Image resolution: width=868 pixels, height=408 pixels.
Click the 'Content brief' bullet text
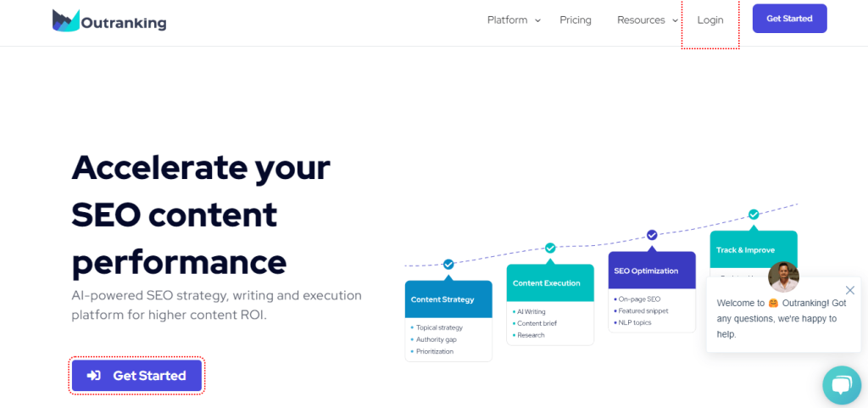537,323
